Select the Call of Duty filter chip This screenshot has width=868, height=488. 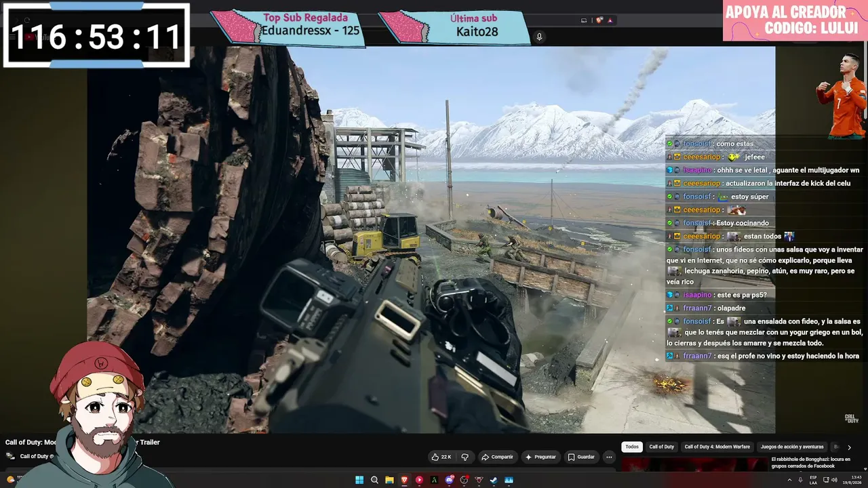point(662,447)
